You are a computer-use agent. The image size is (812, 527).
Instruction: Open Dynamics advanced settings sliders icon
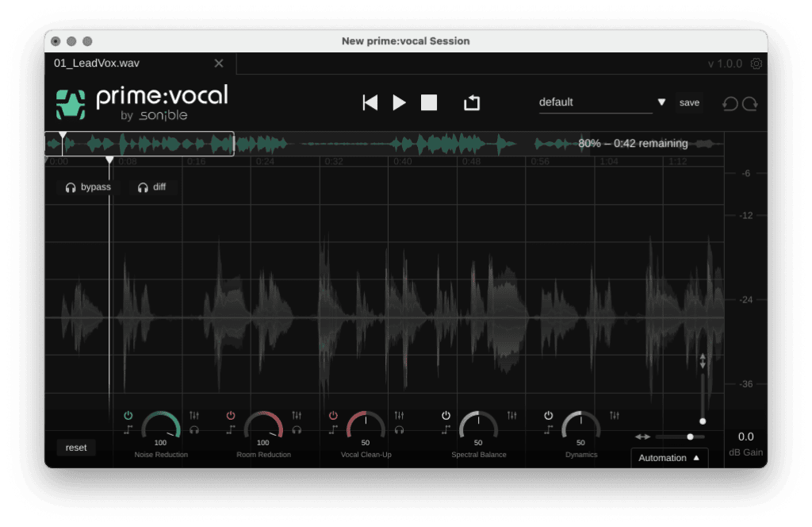(615, 415)
